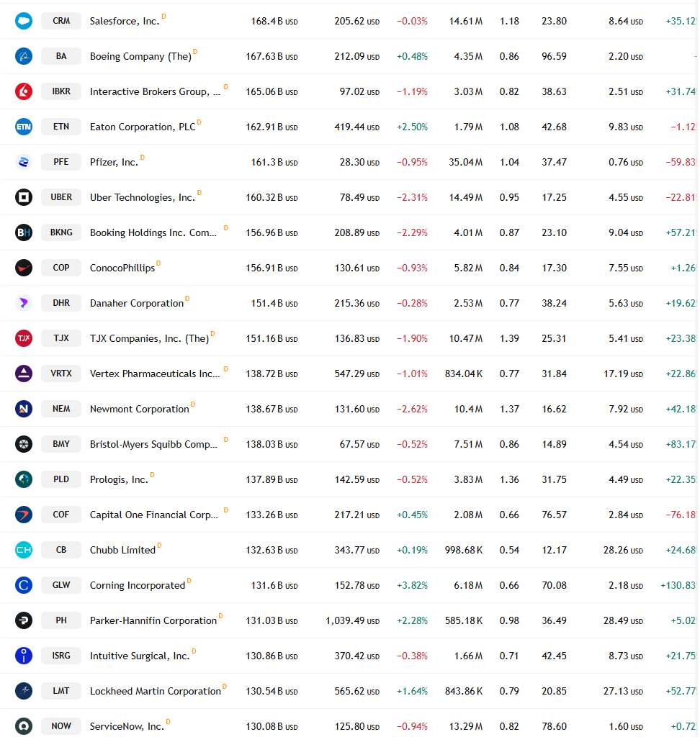
Task: Open the PLD ticker badge
Action: coord(61,479)
